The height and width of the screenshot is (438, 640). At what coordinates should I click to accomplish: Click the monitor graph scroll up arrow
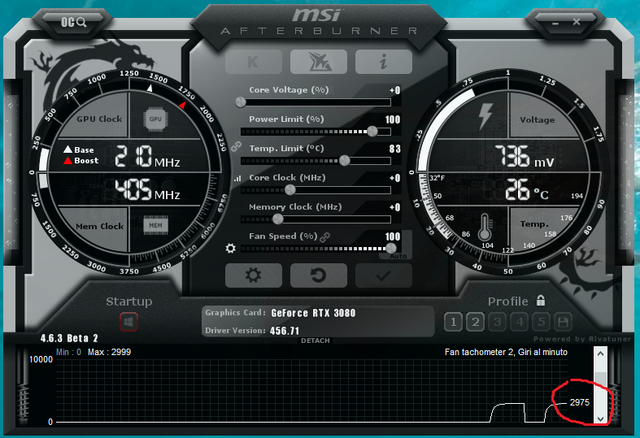coord(600,354)
